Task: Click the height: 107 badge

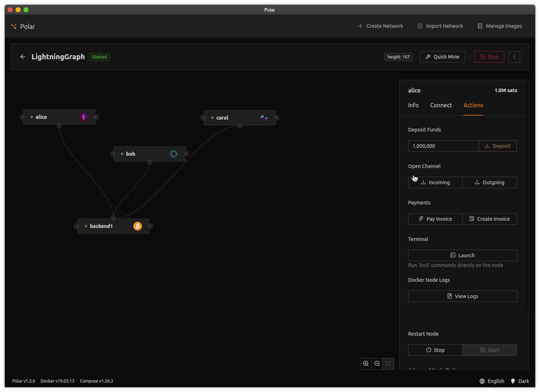Action: click(x=398, y=57)
